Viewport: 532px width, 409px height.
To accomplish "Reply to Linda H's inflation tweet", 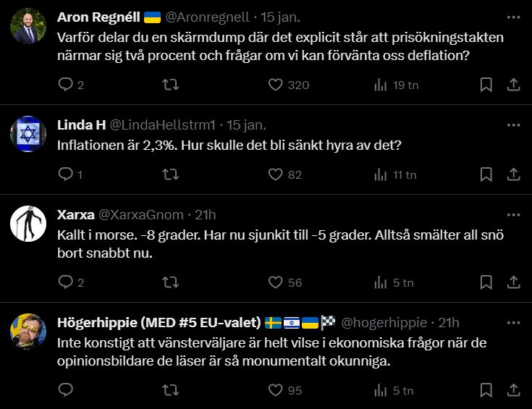I will tap(66, 174).
